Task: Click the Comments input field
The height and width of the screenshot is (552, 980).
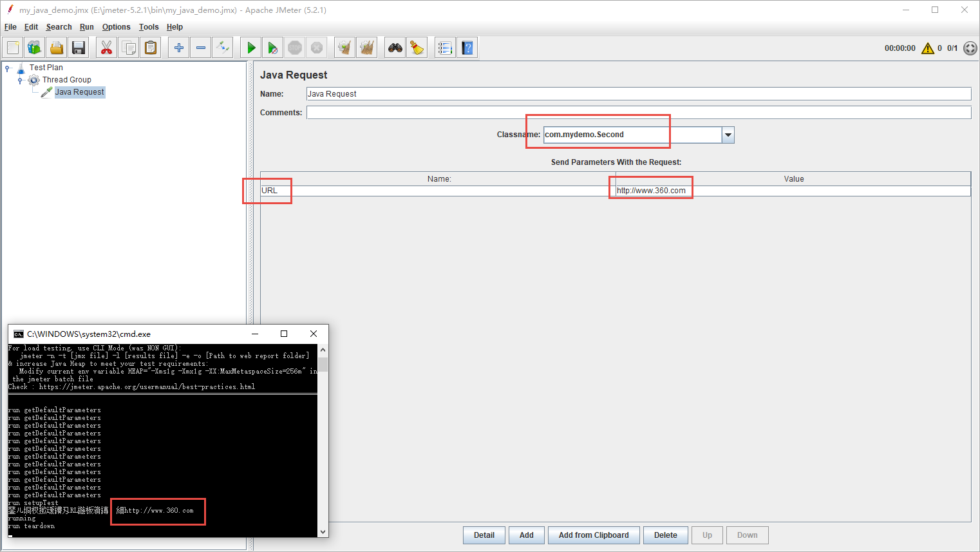Action: coord(638,113)
